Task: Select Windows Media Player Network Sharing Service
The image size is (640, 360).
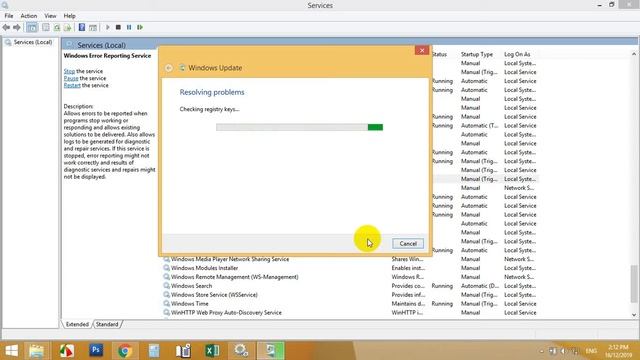Action: (230, 259)
